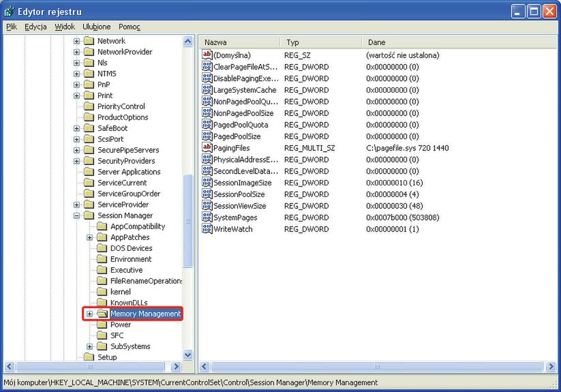Select the PriorityControl folder icon
Viewport: 561px width, 392px height.
point(89,106)
